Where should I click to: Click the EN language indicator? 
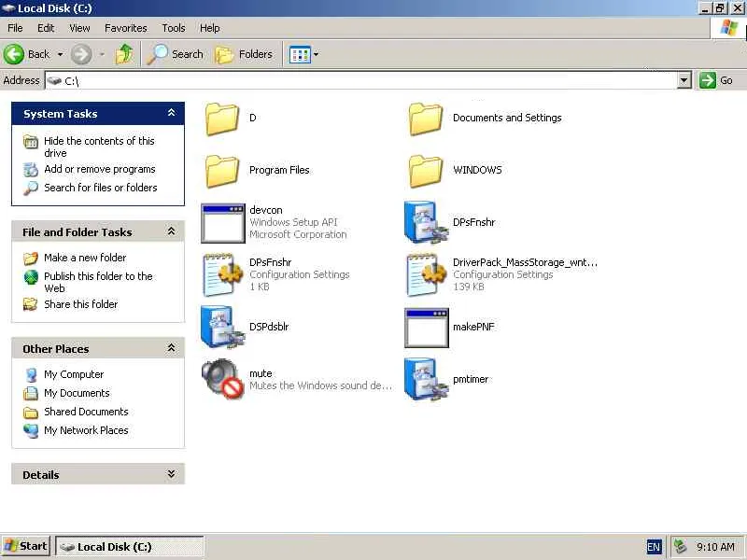coord(654,547)
